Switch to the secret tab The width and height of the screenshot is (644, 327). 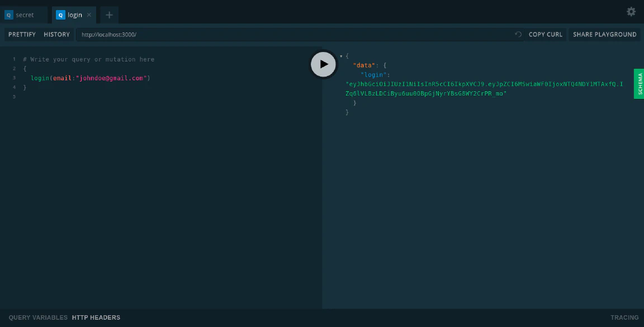(24, 15)
